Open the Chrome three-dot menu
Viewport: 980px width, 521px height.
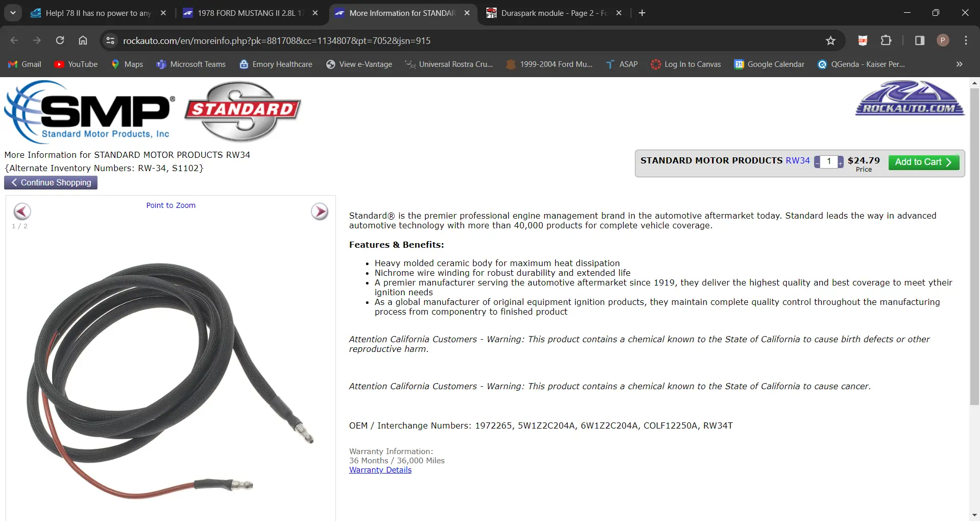966,40
